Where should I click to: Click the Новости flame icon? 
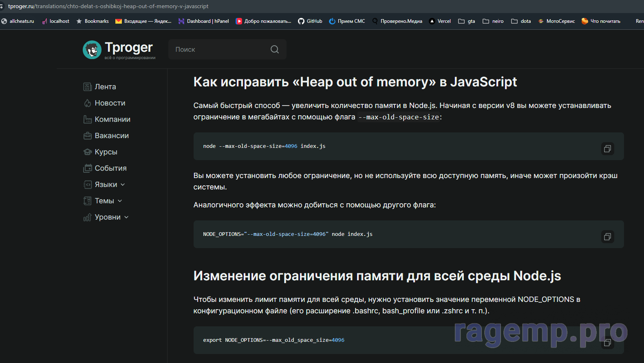point(87,103)
